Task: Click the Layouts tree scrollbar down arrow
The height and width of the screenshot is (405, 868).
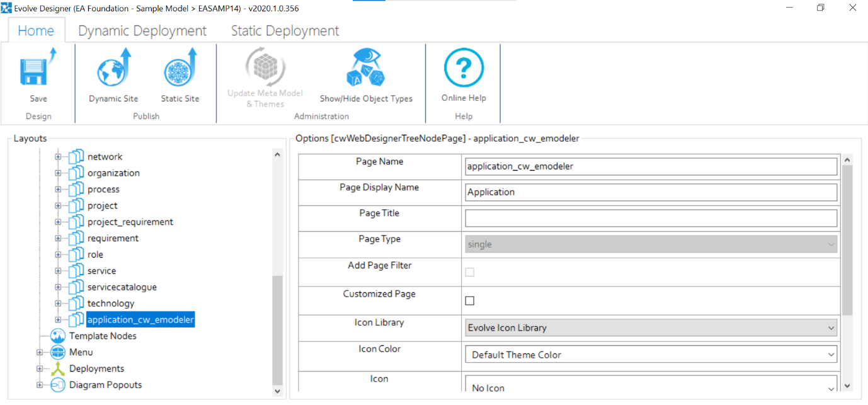Action: click(x=277, y=391)
